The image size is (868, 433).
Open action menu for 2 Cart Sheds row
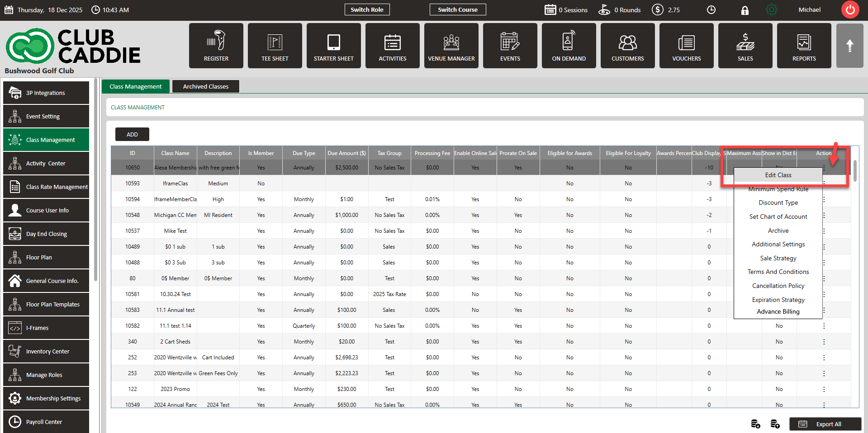824,342
